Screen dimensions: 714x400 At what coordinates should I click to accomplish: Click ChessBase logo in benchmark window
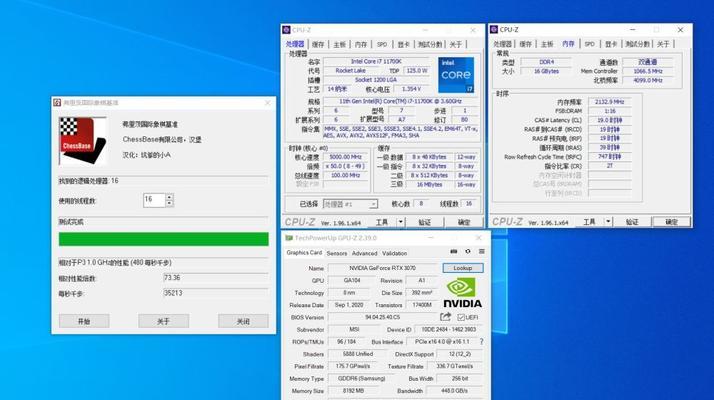coord(83,141)
